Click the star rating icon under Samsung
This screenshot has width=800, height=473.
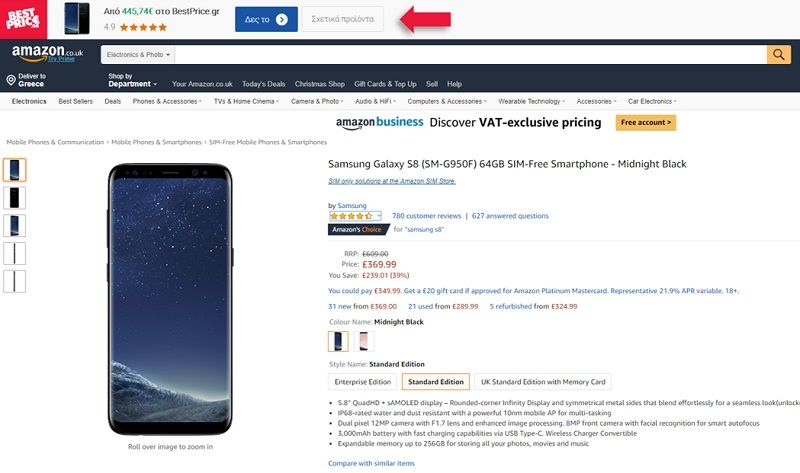click(351, 216)
